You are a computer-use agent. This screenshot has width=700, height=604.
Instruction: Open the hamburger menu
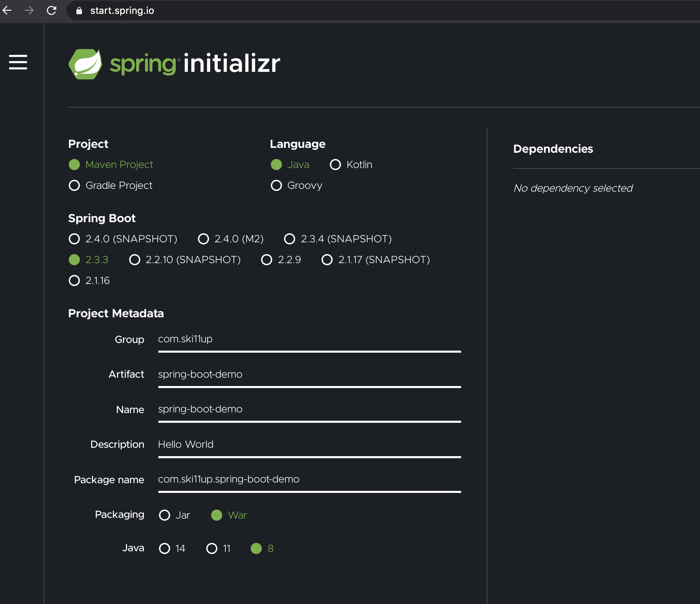pyautogui.click(x=18, y=62)
